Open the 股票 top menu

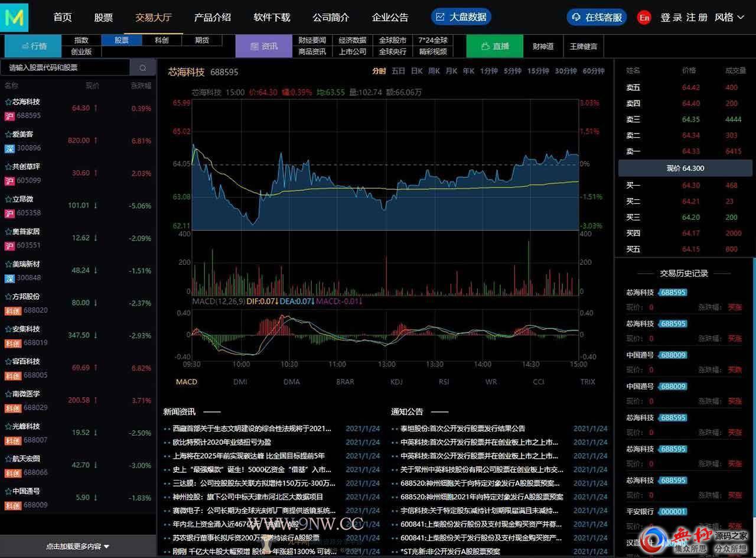(x=103, y=17)
